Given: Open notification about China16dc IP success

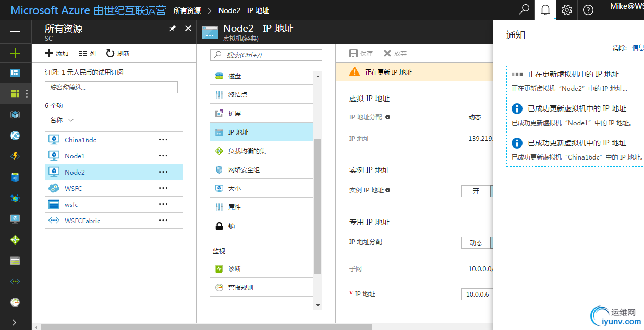Looking at the screenshot, I should [576, 150].
